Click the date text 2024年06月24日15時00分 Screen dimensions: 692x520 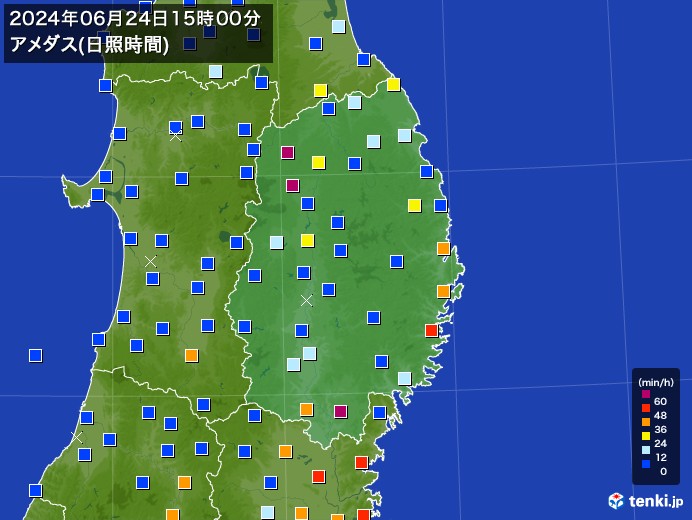tap(135, 19)
